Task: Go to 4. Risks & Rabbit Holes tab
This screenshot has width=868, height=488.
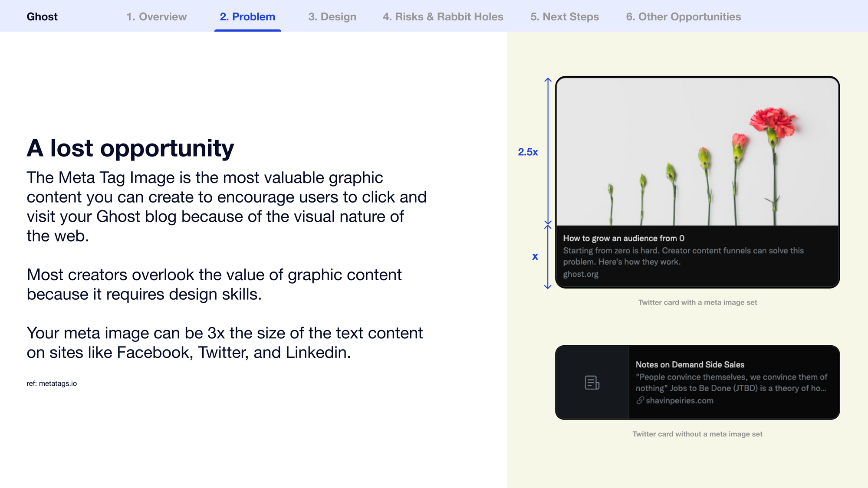Action: point(443,16)
